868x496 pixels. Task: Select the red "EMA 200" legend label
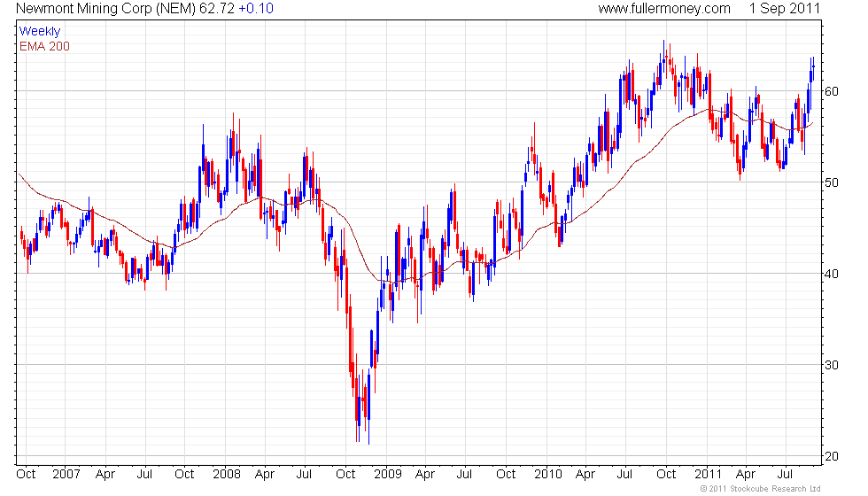point(44,46)
